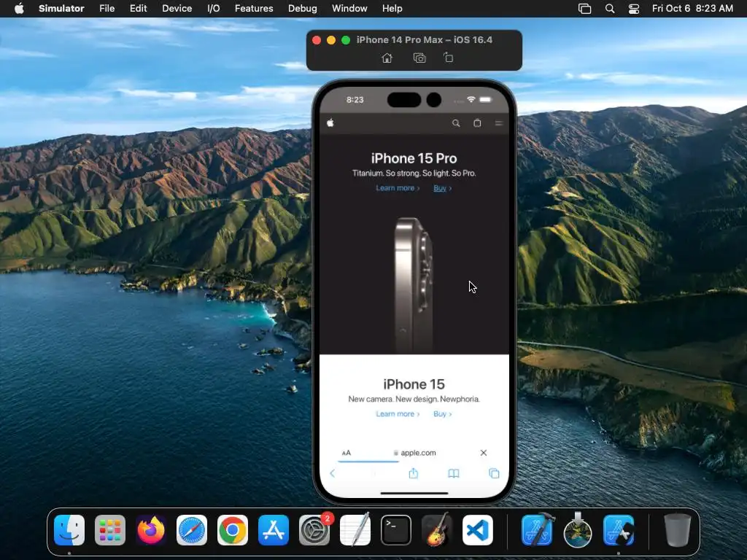Viewport: 747px width, 560px height.
Task: Open Xcode from the Dock
Action: (537, 530)
